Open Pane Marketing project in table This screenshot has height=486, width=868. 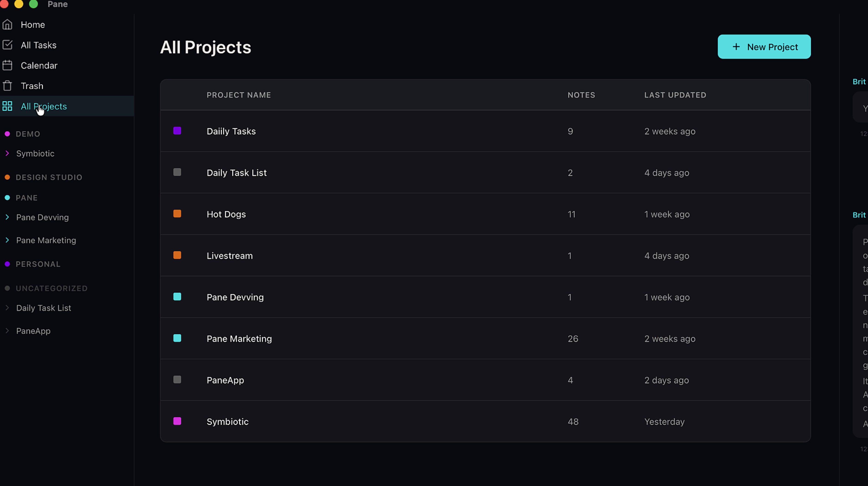(x=486, y=339)
